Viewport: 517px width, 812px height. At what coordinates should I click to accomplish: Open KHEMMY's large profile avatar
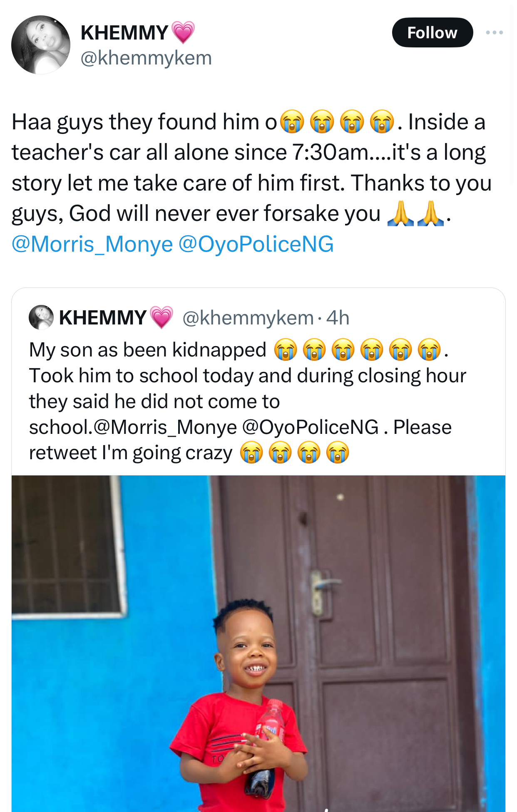pos(41,45)
